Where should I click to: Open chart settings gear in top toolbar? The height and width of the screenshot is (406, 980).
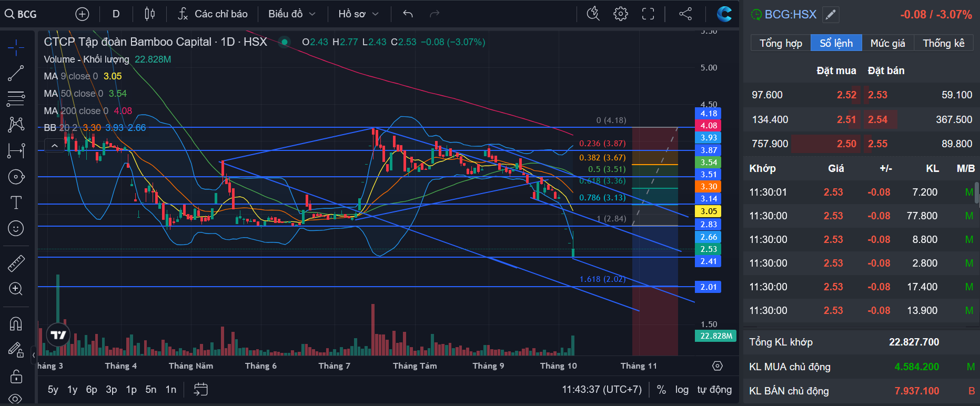coord(621,14)
